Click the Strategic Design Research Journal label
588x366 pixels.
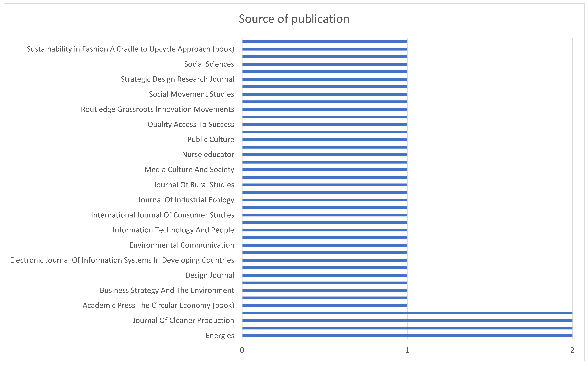coord(177,79)
